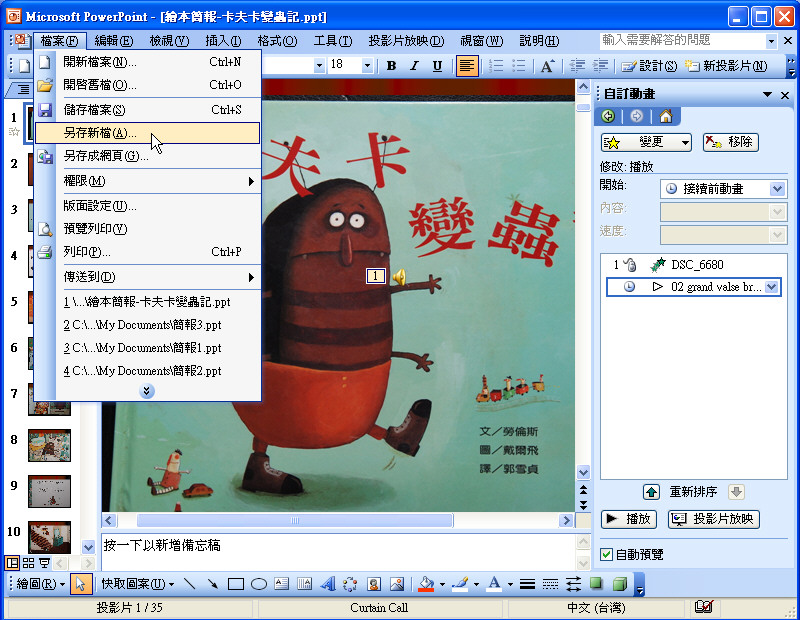Open the 自訂動畫 task pane menu arrow
This screenshot has width=800, height=620.
[767, 94]
